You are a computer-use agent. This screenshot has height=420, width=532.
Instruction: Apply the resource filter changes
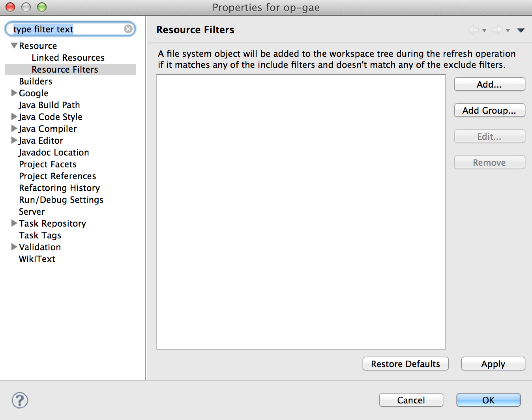point(493,364)
